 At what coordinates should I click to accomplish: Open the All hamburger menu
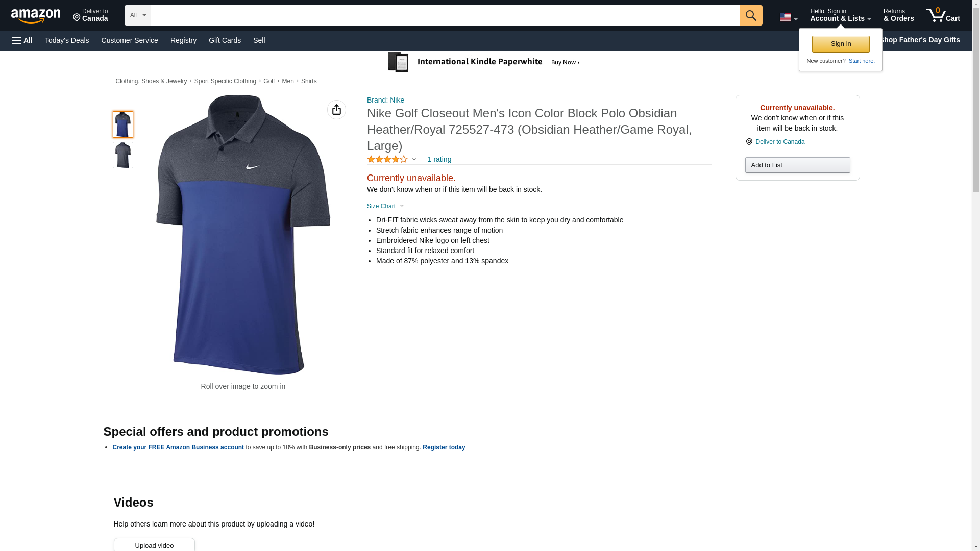point(22,40)
